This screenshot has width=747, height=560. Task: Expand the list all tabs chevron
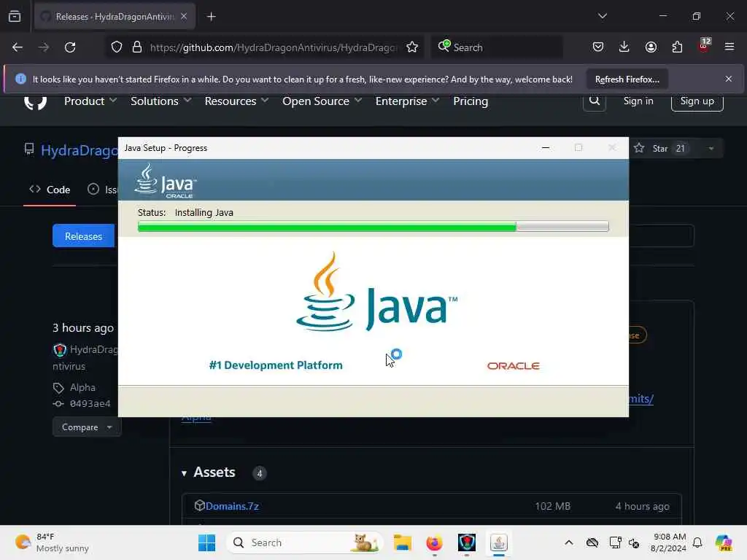pos(602,16)
